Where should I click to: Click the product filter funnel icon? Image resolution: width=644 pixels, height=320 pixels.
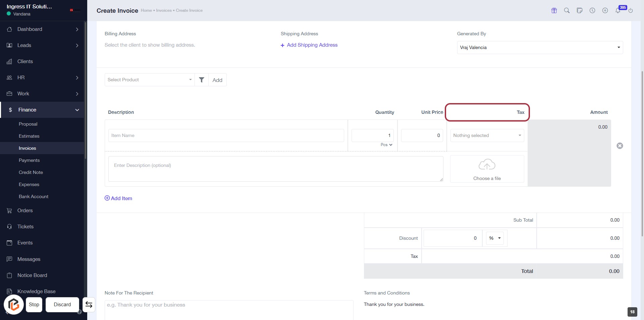point(201,80)
